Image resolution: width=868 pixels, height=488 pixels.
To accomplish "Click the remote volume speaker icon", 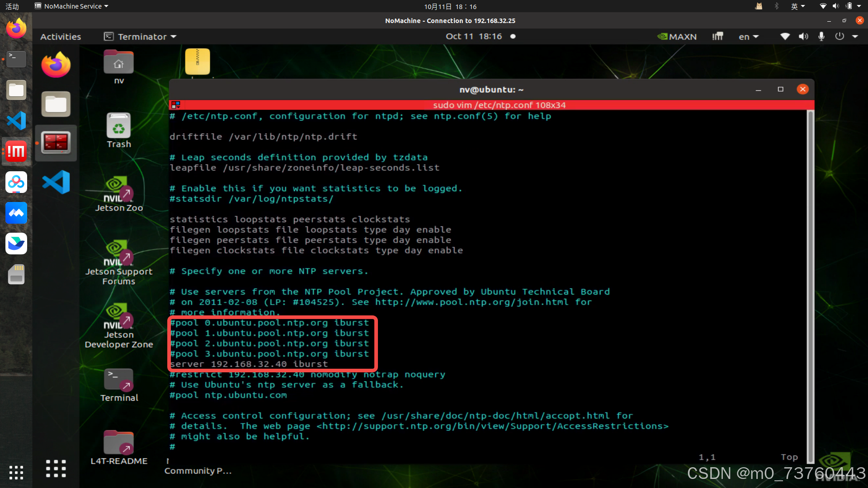I will click(x=803, y=37).
